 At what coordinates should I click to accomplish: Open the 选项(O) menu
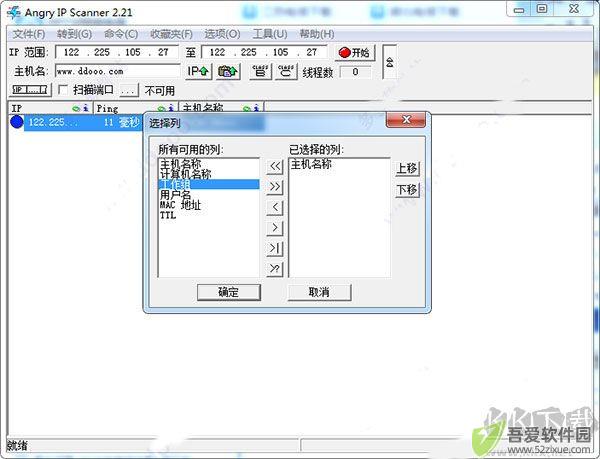point(222,34)
